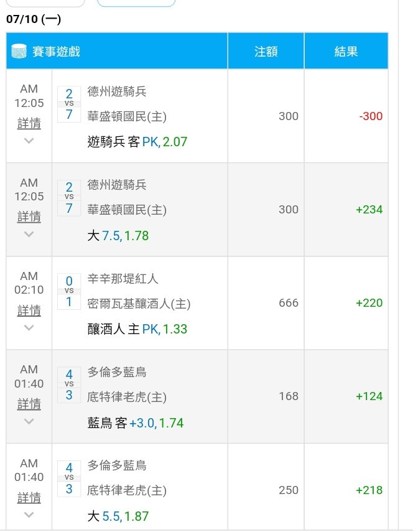This screenshot has width=413, height=532.
Task: Expand chevron under first 12:05 bet
Action: point(29,141)
